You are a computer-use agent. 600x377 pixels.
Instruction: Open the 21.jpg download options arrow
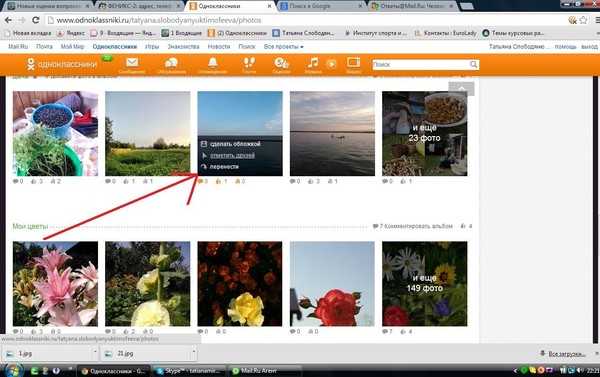(x=194, y=351)
